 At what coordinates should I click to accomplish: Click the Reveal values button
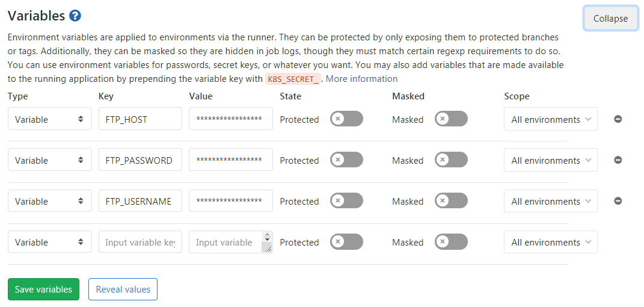coord(123,290)
